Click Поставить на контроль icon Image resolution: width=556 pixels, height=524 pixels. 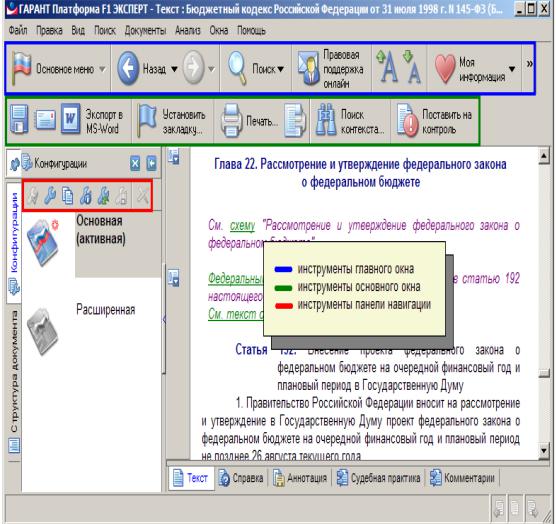coord(407,121)
